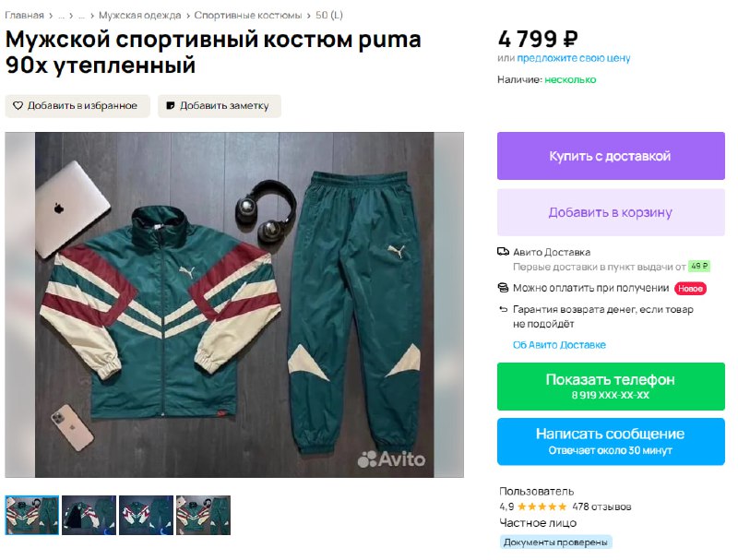738x560 pixels.
Task: Click the note icon on Добавить заметку
Action: click(x=171, y=106)
